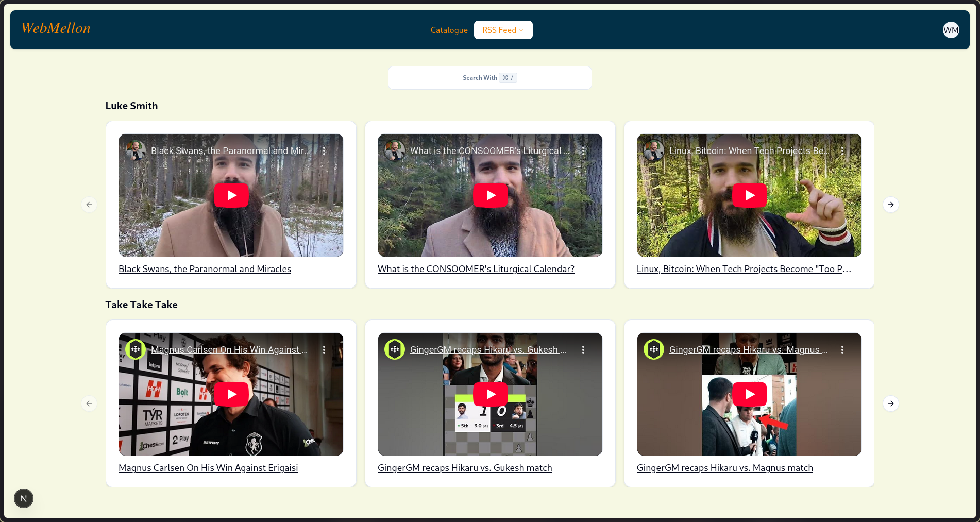Click next arrow in Take Take Take carousel
The image size is (980, 522).
click(891, 403)
